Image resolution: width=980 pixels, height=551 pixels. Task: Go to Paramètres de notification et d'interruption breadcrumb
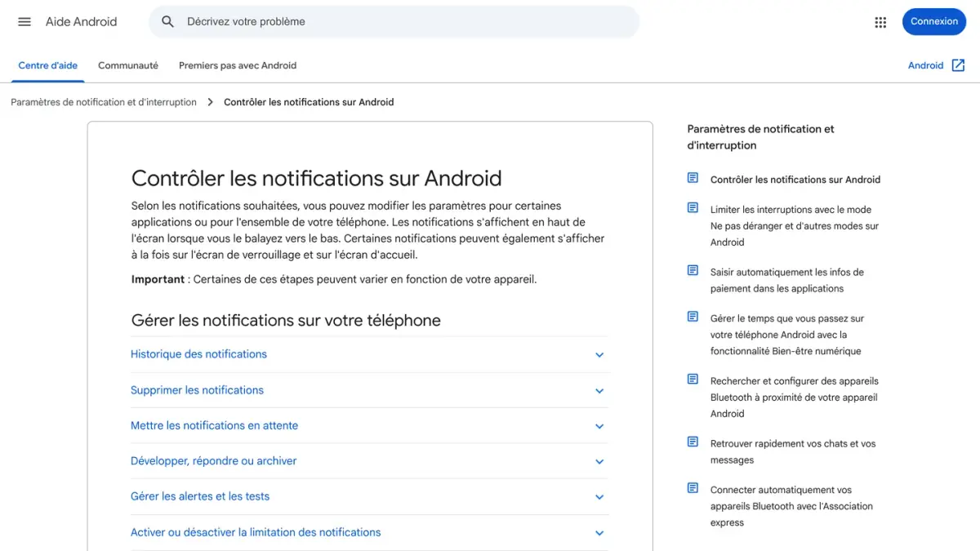104,102
